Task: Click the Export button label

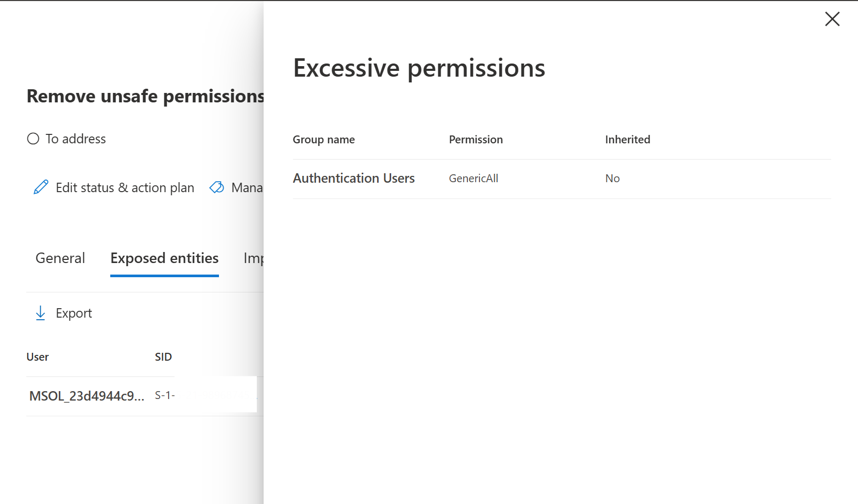Action: pyautogui.click(x=74, y=313)
